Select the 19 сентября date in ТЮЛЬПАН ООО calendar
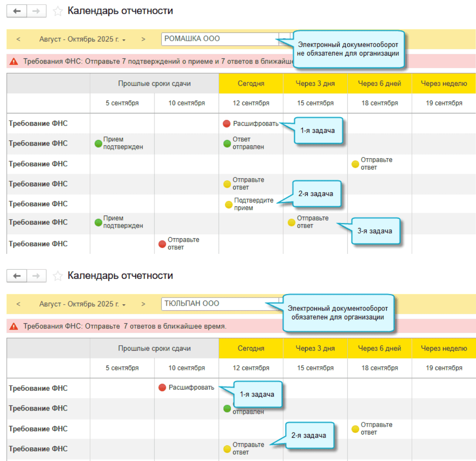This screenshot has height=461, width=476. (x=444, y=368)
